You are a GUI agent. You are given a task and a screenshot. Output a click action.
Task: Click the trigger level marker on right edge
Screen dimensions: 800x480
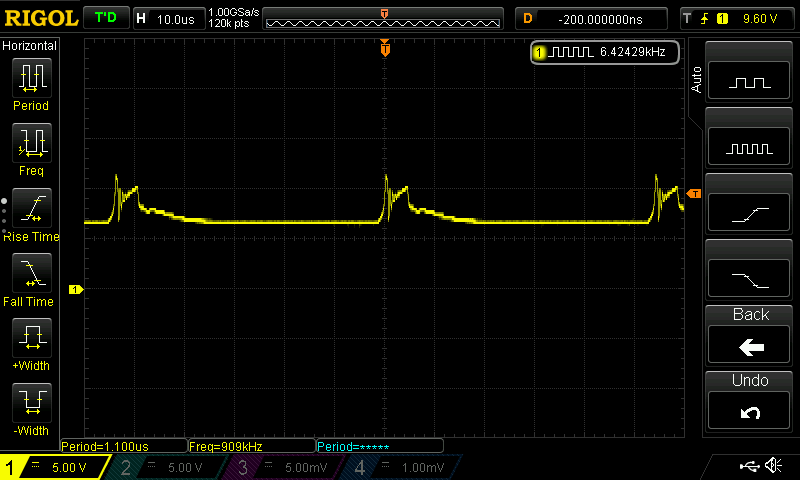point(694,194)
